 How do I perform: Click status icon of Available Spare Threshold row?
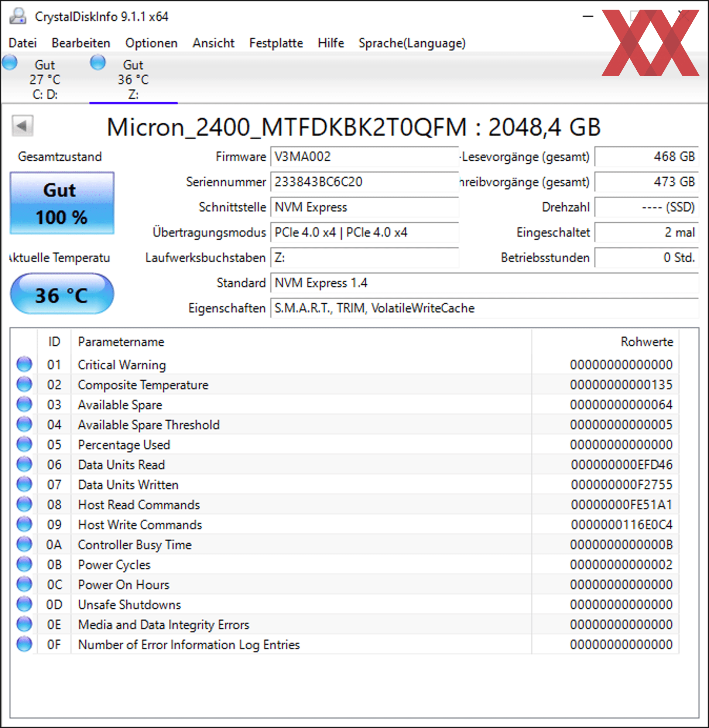pos(24,424)
